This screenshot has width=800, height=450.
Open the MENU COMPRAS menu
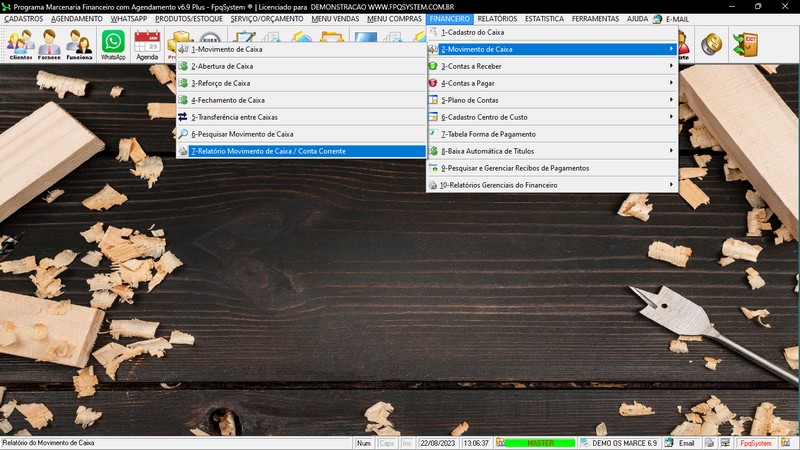[x=394, y=19]
